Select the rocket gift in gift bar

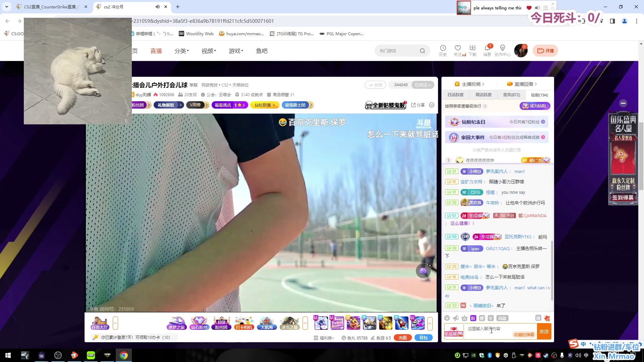tap(401, 323)
